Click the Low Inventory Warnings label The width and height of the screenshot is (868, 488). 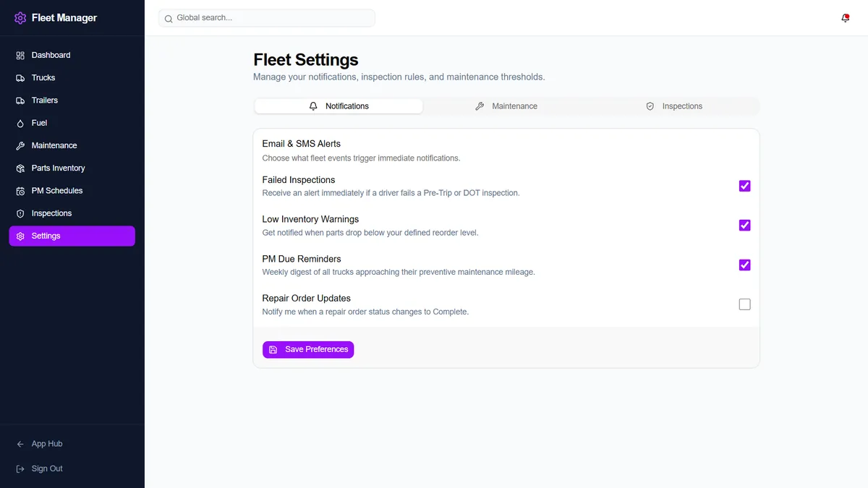[310, 220]
